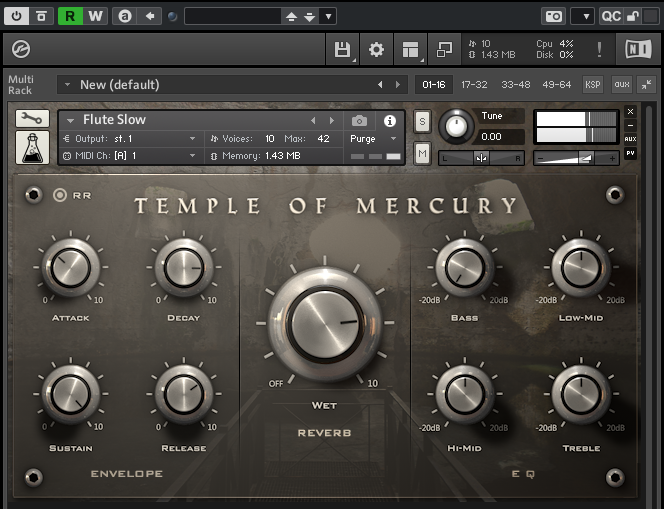Remove instrument with the X button
Viewport: 664px width, 509px height.
point(631,112)
